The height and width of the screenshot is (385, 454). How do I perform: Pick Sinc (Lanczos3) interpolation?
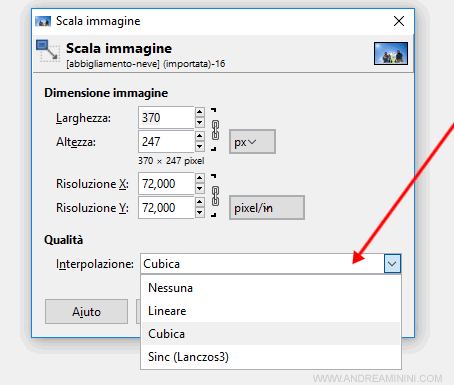[271, 357]
